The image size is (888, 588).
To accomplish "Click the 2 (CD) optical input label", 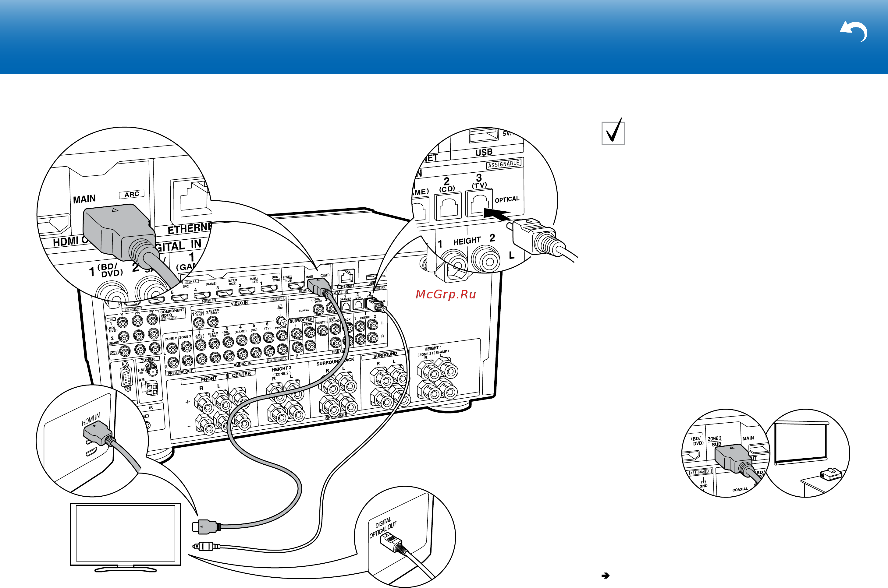I will coord(447,185).
